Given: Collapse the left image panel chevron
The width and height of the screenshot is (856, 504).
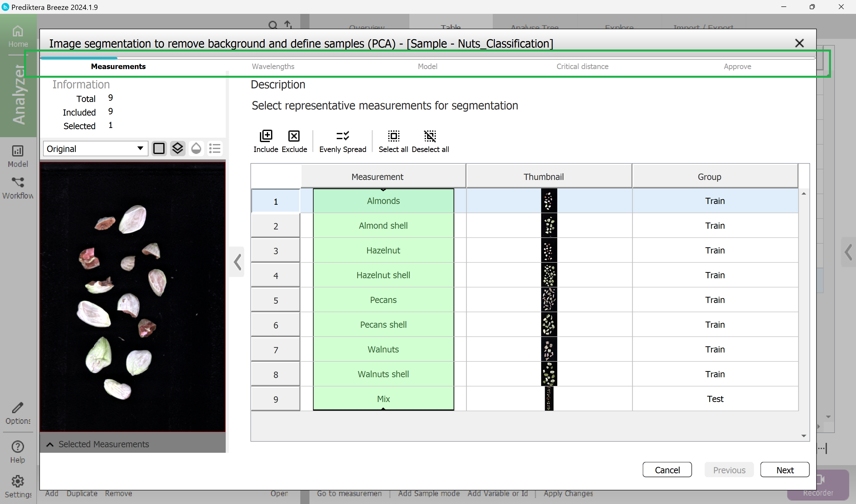Looking at the screenshot, I should tap(238, 262).
